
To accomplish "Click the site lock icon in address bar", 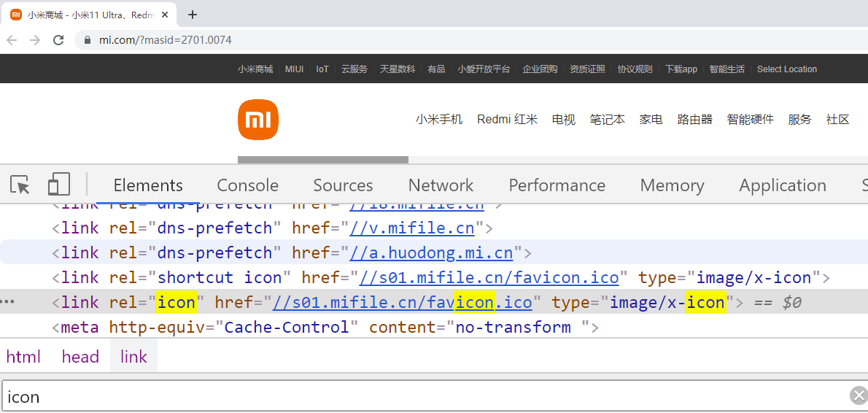I will (87, 40).
